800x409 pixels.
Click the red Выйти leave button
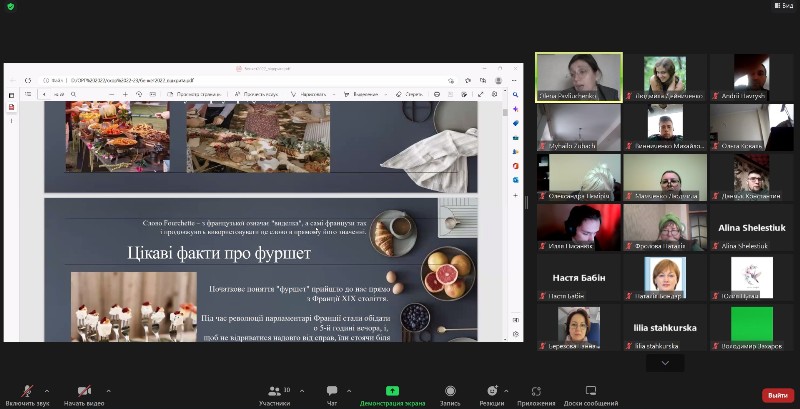(777, 395)
